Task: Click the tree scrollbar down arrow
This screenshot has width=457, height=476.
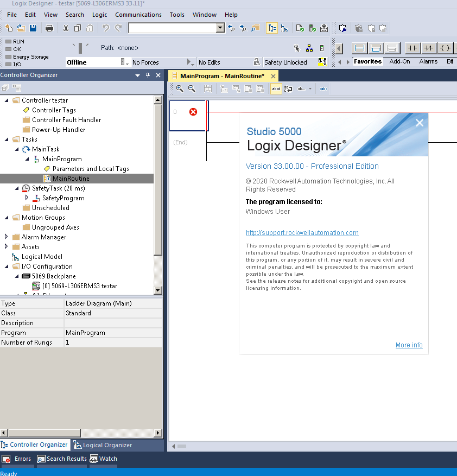Action: 158,290
